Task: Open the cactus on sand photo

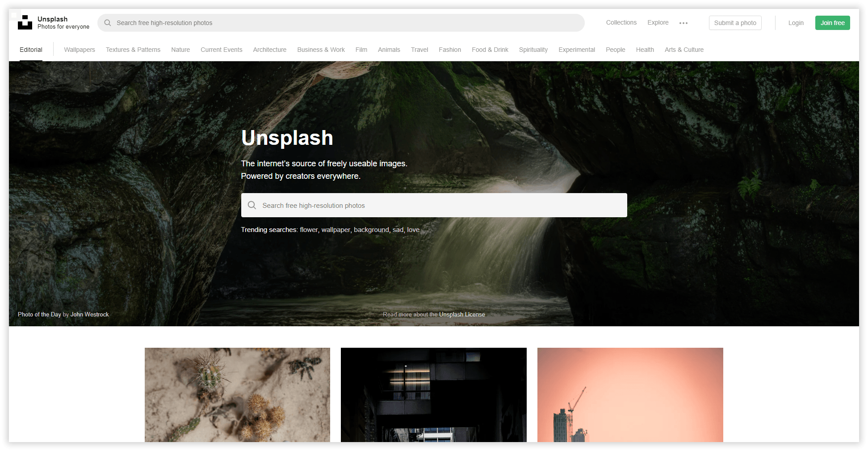Action: (x=237, y=395)
